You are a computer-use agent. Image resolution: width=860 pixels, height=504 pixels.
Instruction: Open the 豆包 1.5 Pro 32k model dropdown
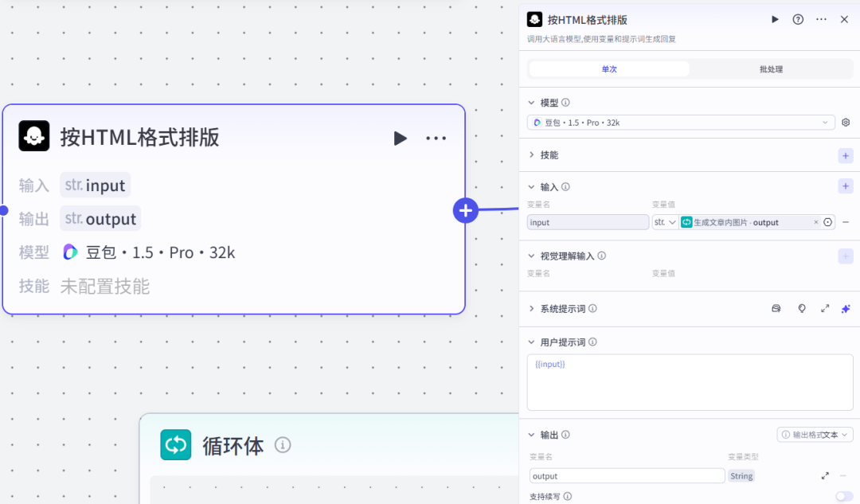point(681,123)
